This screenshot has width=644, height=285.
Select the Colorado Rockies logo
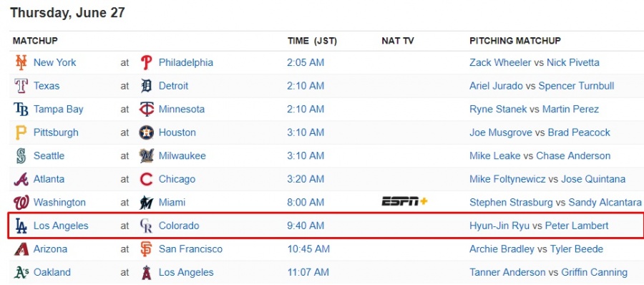146,226
